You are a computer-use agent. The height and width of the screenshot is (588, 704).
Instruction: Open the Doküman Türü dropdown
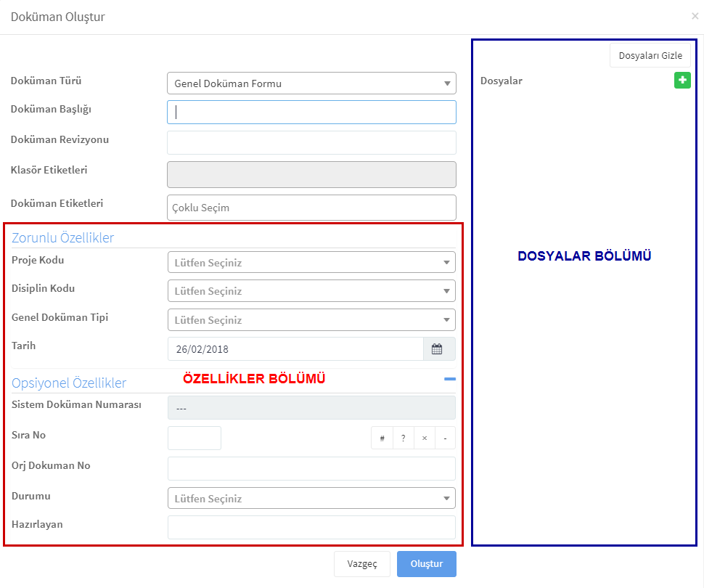point(311,83)
